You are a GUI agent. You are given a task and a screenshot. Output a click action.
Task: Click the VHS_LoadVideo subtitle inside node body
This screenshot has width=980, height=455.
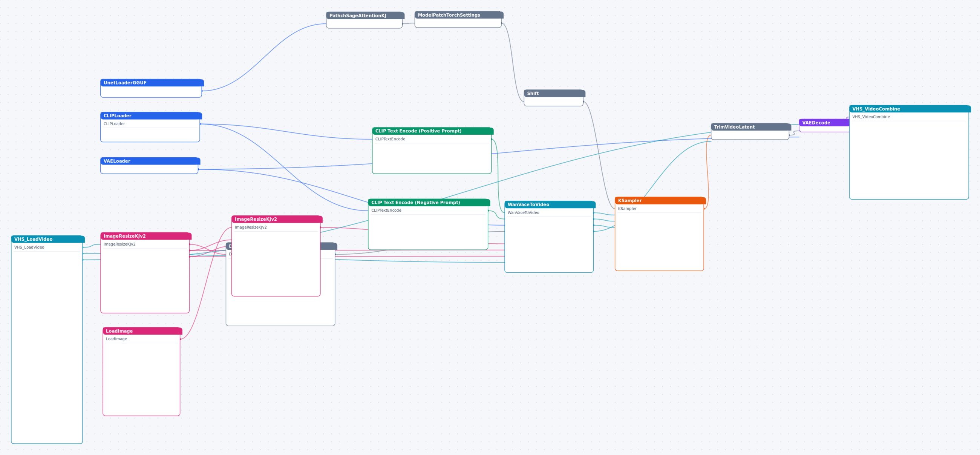click(29, 247)
